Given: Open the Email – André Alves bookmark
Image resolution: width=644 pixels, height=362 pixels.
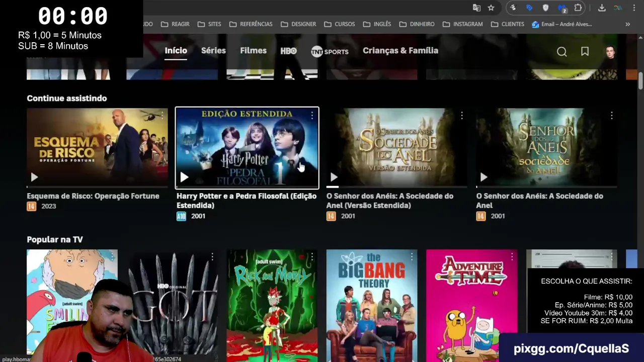Looking at the screenshot, I should (x=562, y=24).
